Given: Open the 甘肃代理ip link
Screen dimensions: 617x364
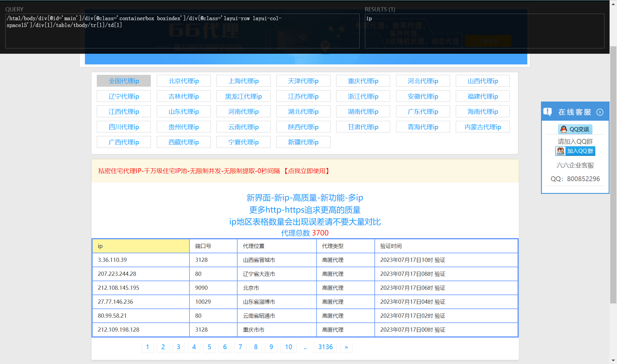Looking at the screenshot, I should 363,127.
